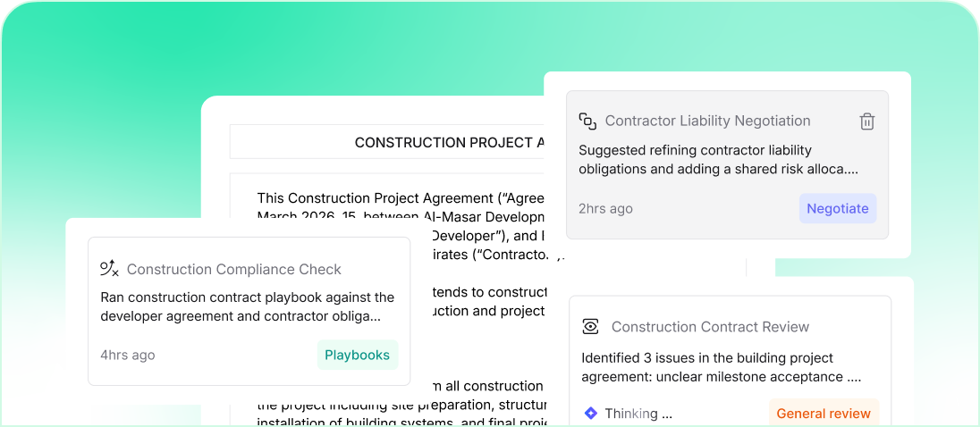980x427 pixels.
Task: Open the Construction Contract Review title
Action: (710, 327)
